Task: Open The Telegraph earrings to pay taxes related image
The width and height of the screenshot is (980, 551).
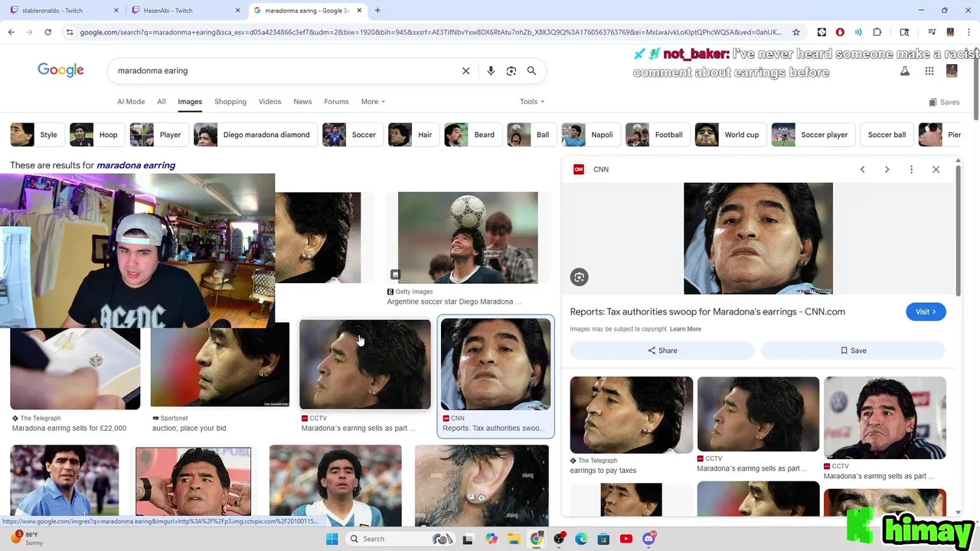Action: pos(631,415)
